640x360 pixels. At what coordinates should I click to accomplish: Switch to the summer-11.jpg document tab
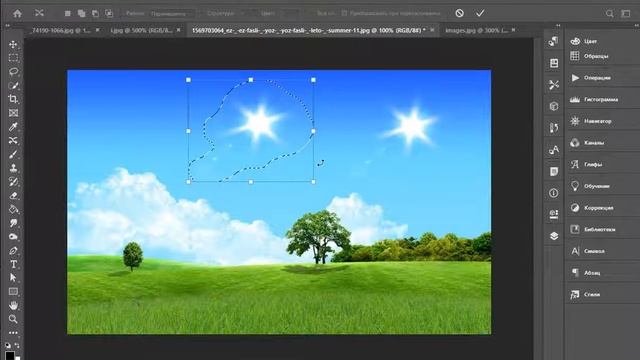308,30
